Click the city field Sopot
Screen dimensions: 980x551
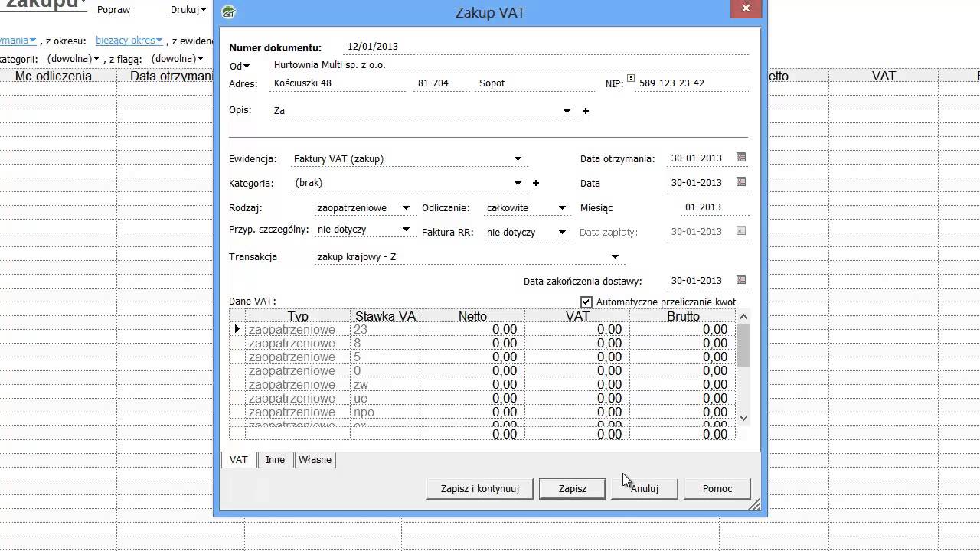(534, 83)
